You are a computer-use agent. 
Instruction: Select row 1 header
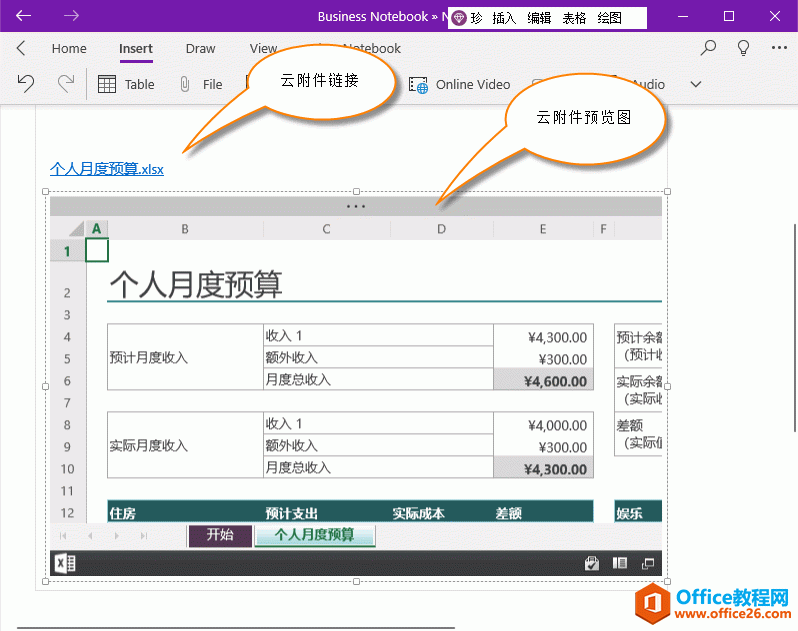67,251
